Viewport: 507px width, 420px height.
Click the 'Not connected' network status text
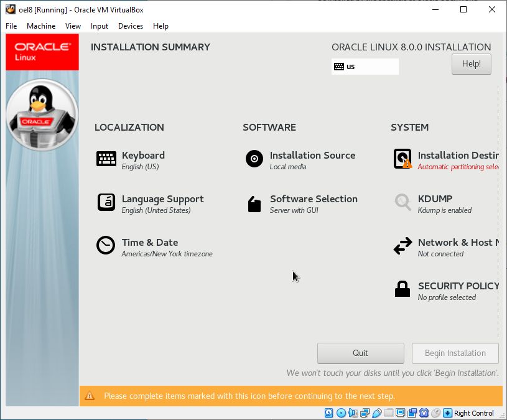click(440, 254)
